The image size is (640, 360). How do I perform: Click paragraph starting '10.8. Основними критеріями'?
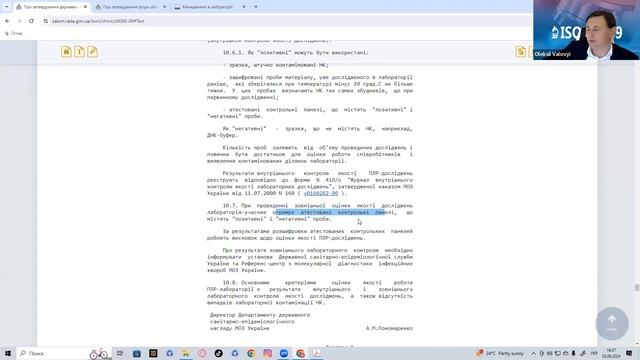click(310, 293)
